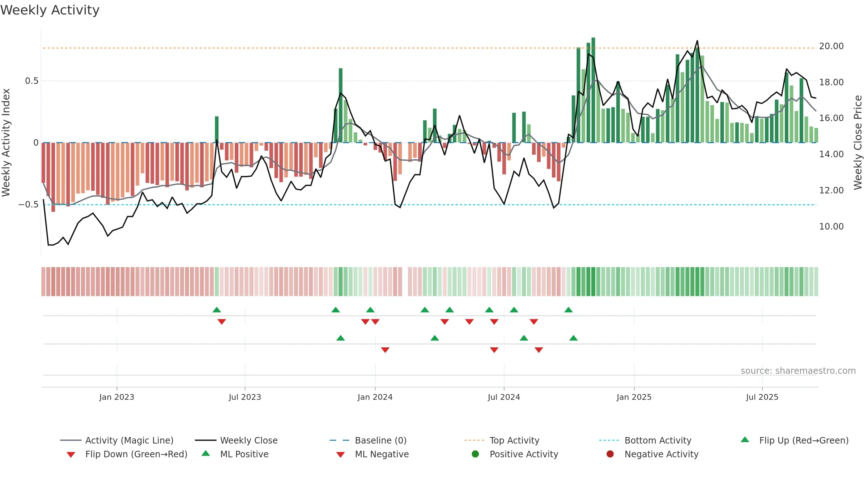Image resolution: width=868 pixels, height=488 pixels.
Task: Click the Weekly Close Price axis title
Action: tap(858, 142)
